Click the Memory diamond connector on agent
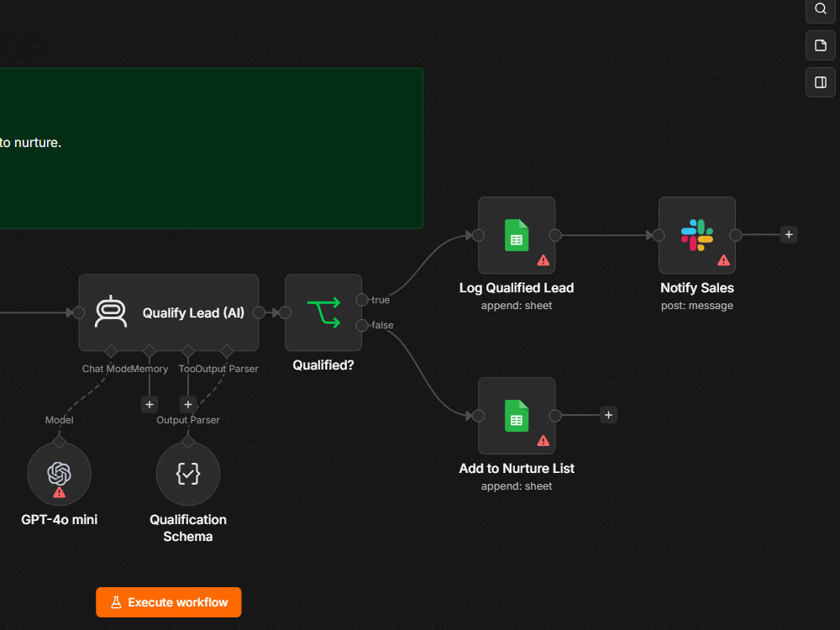The image size is (840, 630). tap(150, 351)
